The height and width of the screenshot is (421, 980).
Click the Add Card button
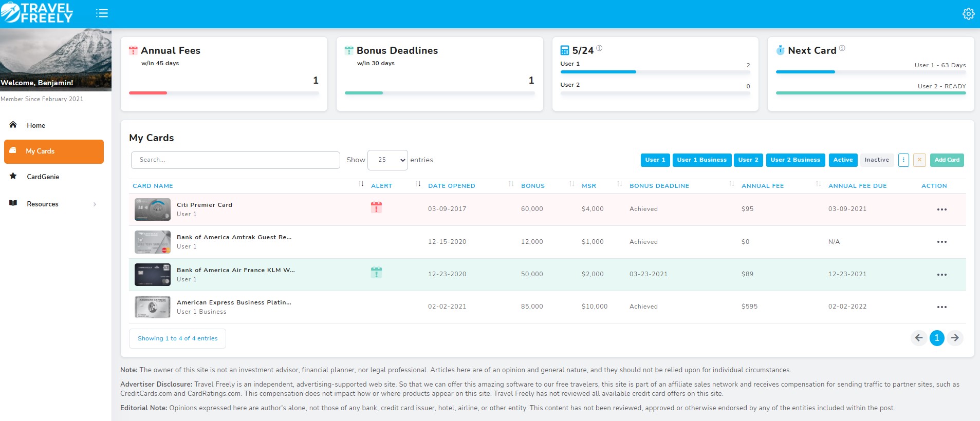(x=947, y=160)
